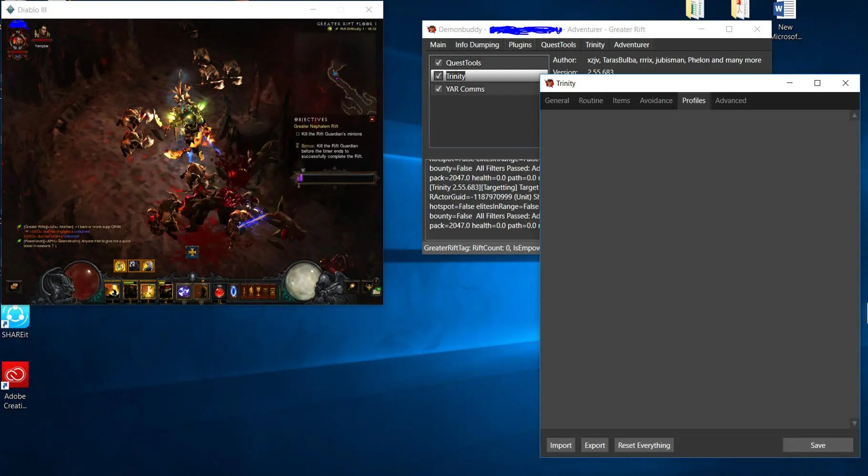This screenshot has width=868, height=476.
Task: Activate the skill in action bar slot 1
Action: (113, 291)
